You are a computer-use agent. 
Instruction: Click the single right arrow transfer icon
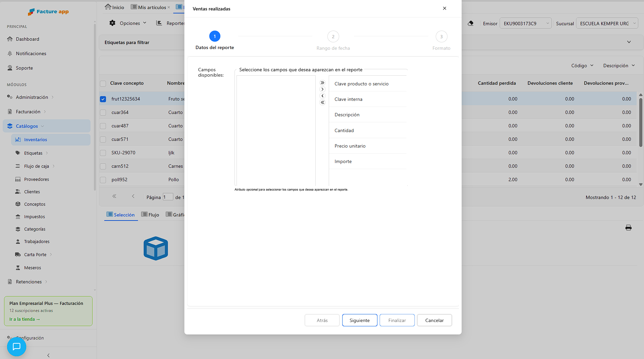point(322,89)
